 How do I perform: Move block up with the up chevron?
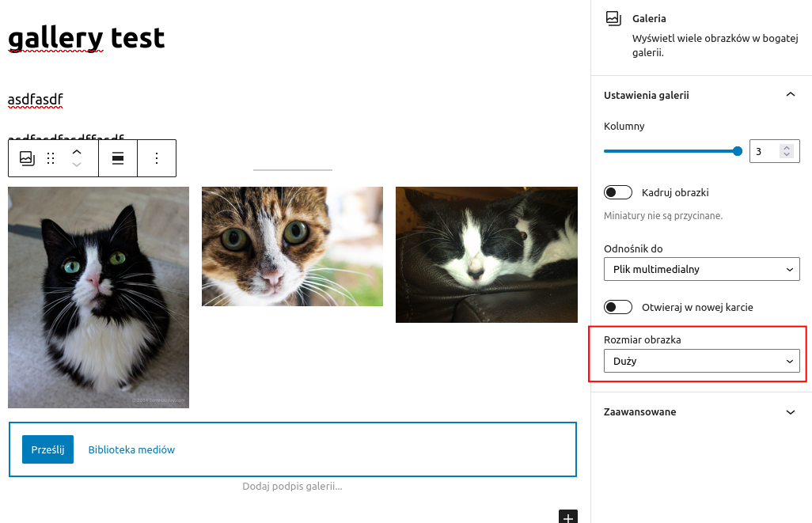click(x=77, y=152)
